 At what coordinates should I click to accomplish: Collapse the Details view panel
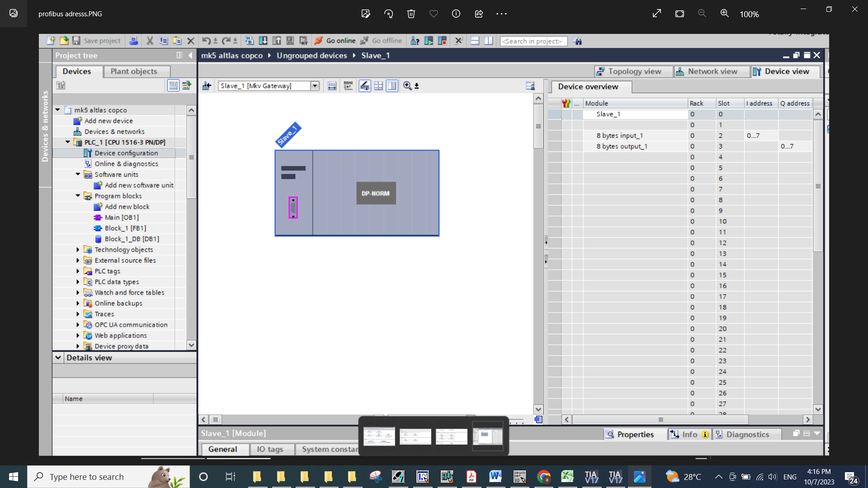pos(58,357)
